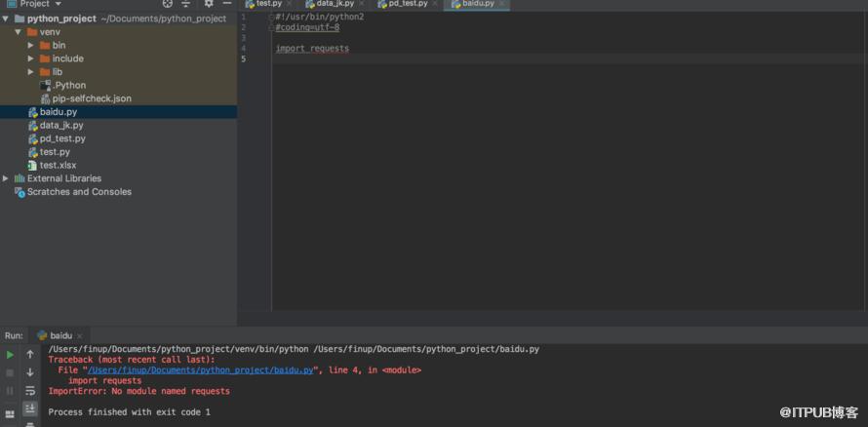Click the 'Run:' panel label
868x427 pixels.
click(14, 335)
